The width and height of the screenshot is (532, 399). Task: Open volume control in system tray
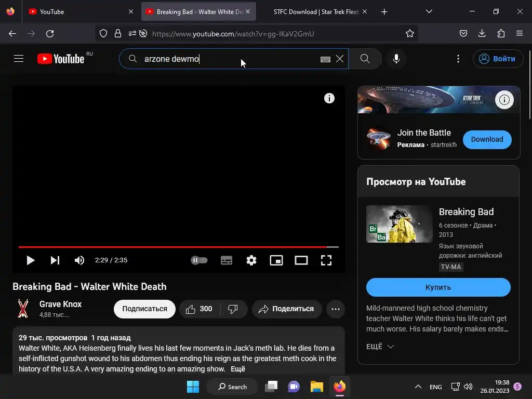coord(468,387)
